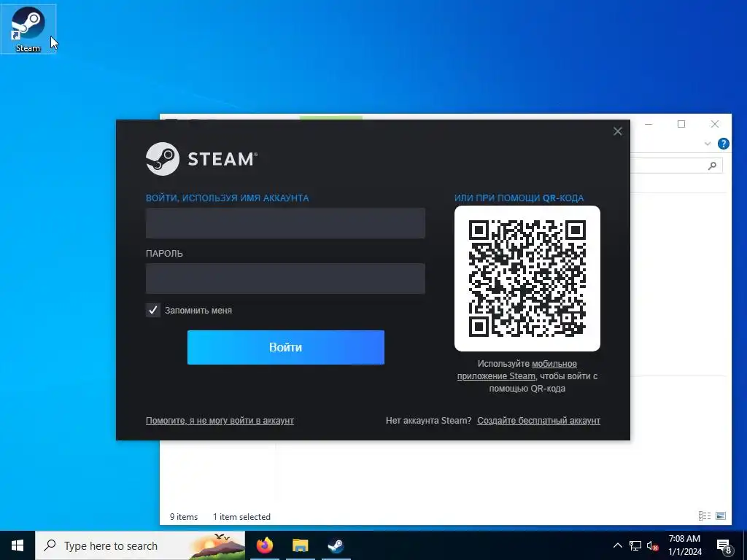Open Создайте бесплатный аккаунт link

(538, 421)
